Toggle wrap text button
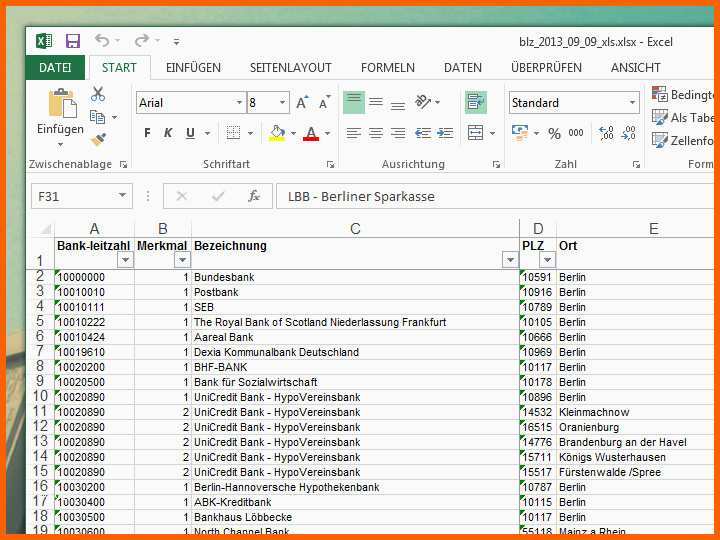This screenshot has width=720, height=540. point(476,102)
